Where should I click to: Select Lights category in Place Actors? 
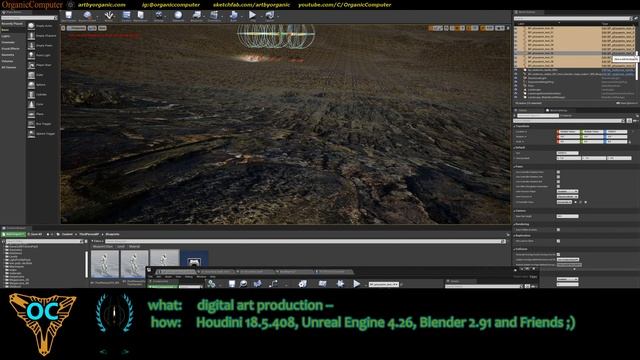pyautogui.click(x=6, y=36)
